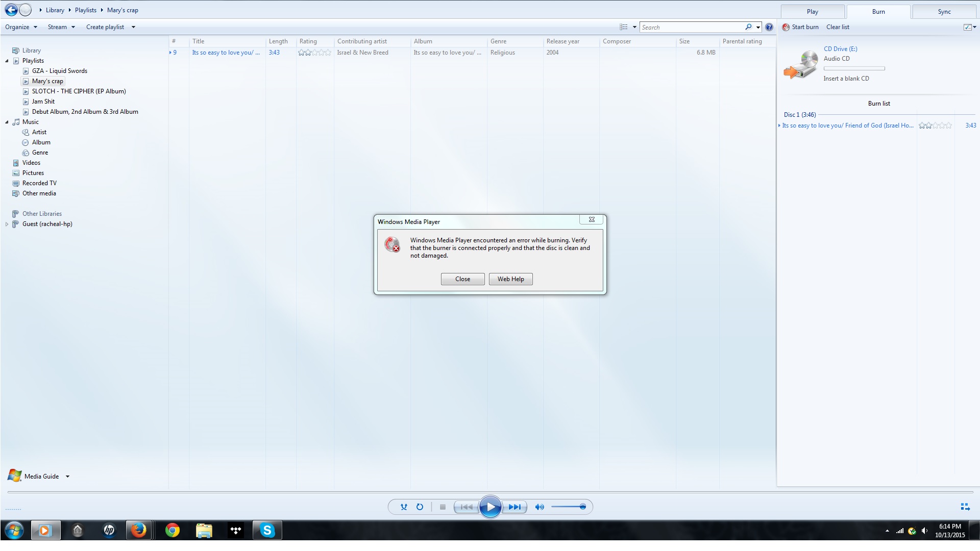The width and height of the screenshot is (980, 551).
Task: Switch to Now Playing view icon
Action: (x=965, y=507)
